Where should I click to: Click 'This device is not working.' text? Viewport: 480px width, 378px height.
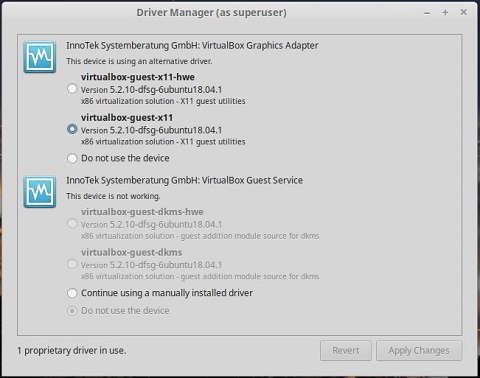click(x=113, y=196)
